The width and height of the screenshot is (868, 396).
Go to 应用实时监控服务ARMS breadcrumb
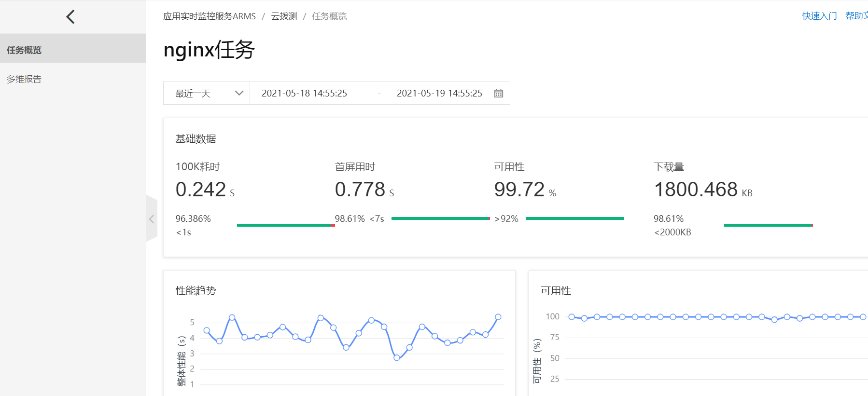click(x=210, y=16)
